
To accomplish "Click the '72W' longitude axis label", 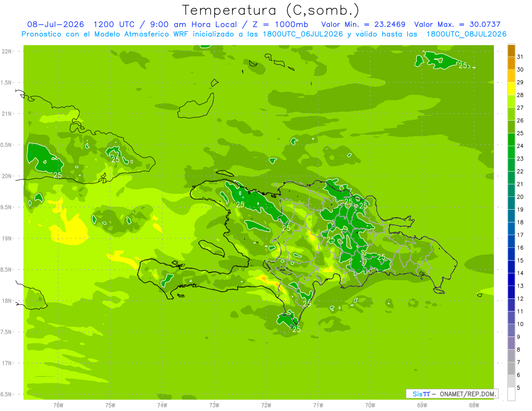I will pos(266,405).
